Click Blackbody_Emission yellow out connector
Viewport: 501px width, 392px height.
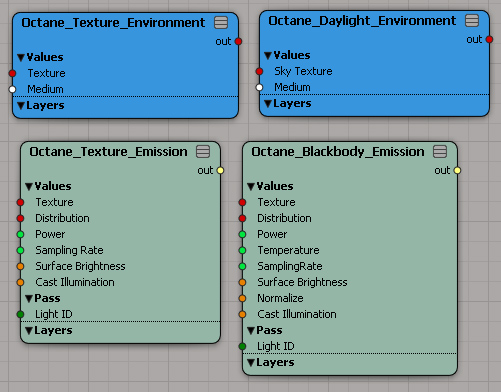(x=457, y=170)
